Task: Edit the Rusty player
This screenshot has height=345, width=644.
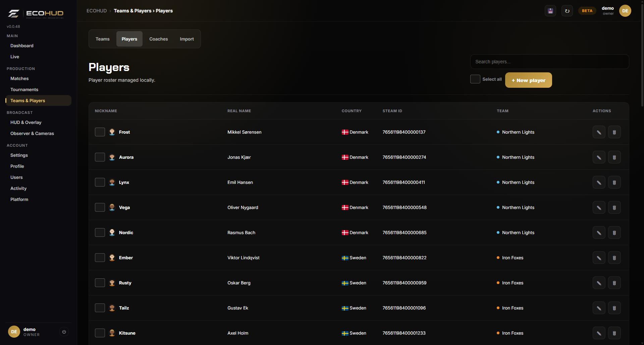Action: coord(599,283)
